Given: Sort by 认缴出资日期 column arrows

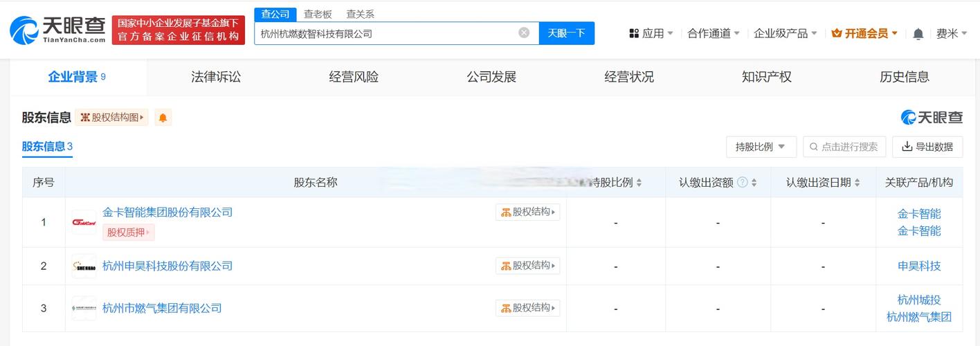Looking at the screenshot, I should tap(857, 183).
